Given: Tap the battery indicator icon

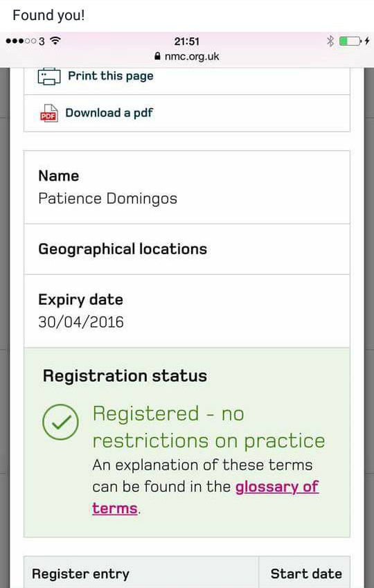Looking at the screenshot, I should coord(350,41).
